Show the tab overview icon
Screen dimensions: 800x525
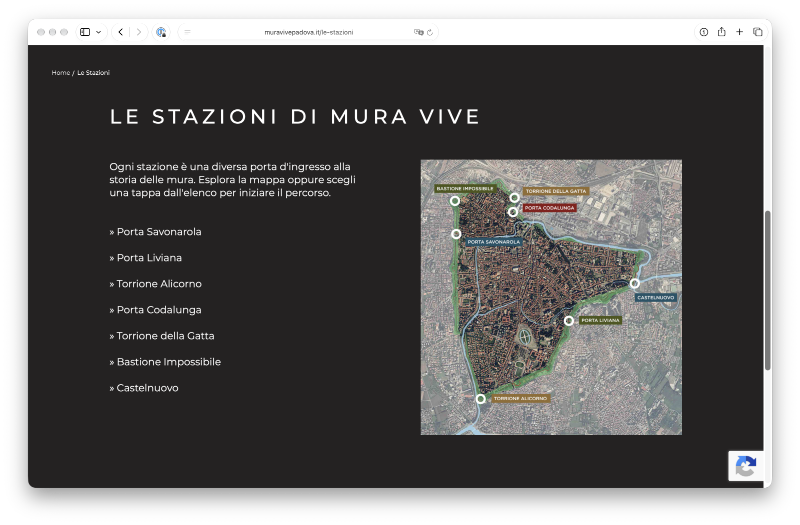click(758, 32)
